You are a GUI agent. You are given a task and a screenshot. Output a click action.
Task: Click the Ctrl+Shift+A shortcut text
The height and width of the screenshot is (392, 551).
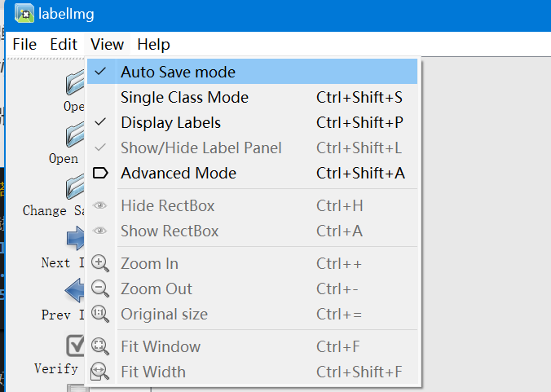(x=360, y=173)
